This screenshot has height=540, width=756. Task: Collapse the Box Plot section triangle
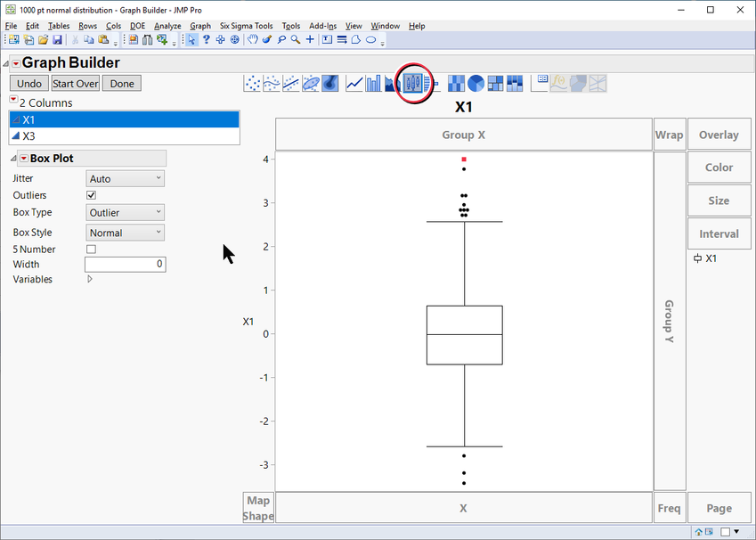[x=13, y=159]
